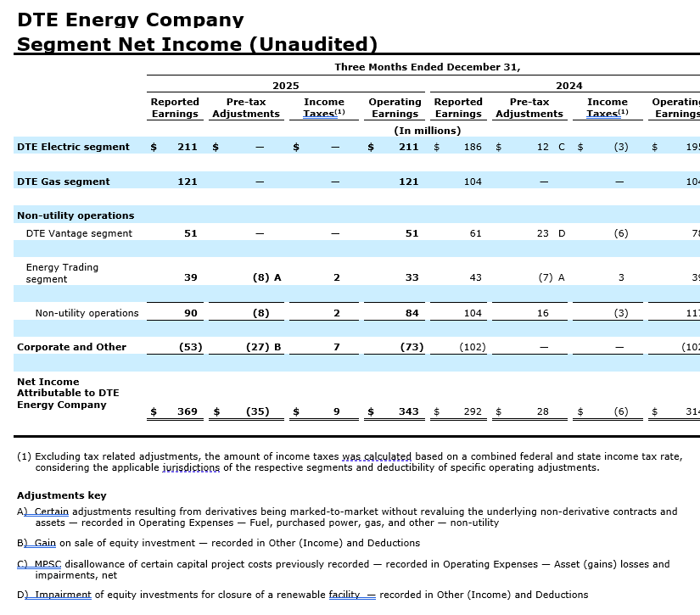The width and height of the screenshot is (700, 615).
Task: Click the "DTE Energy Company" title heading
Action: 130,20
